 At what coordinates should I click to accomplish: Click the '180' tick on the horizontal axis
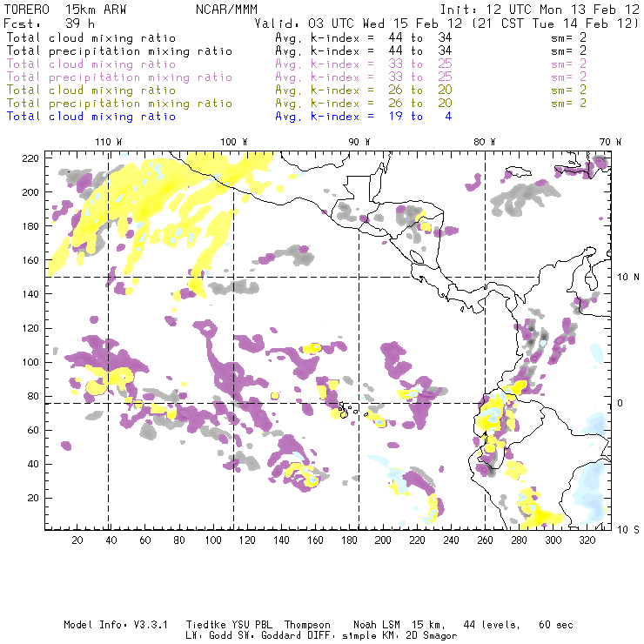349,540
